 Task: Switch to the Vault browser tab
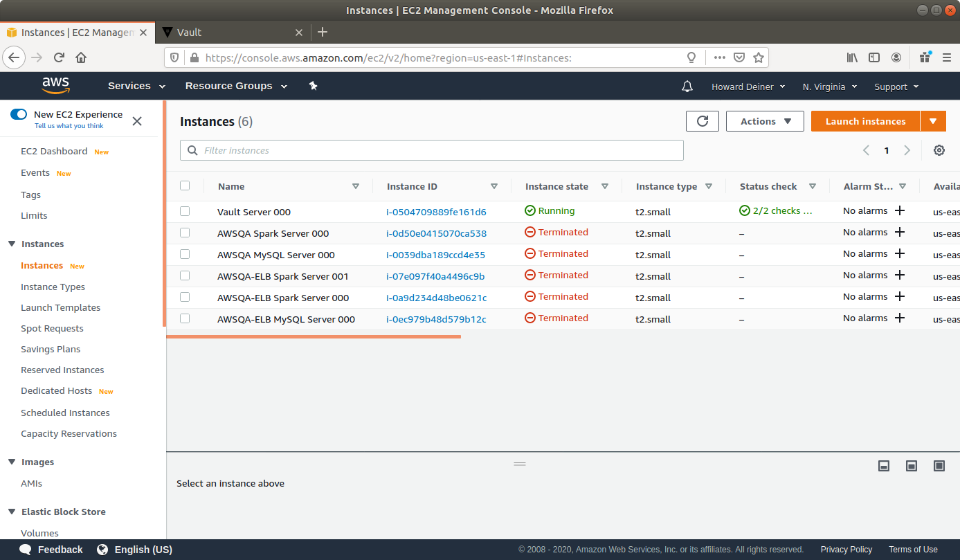click(x=233, y=32)
